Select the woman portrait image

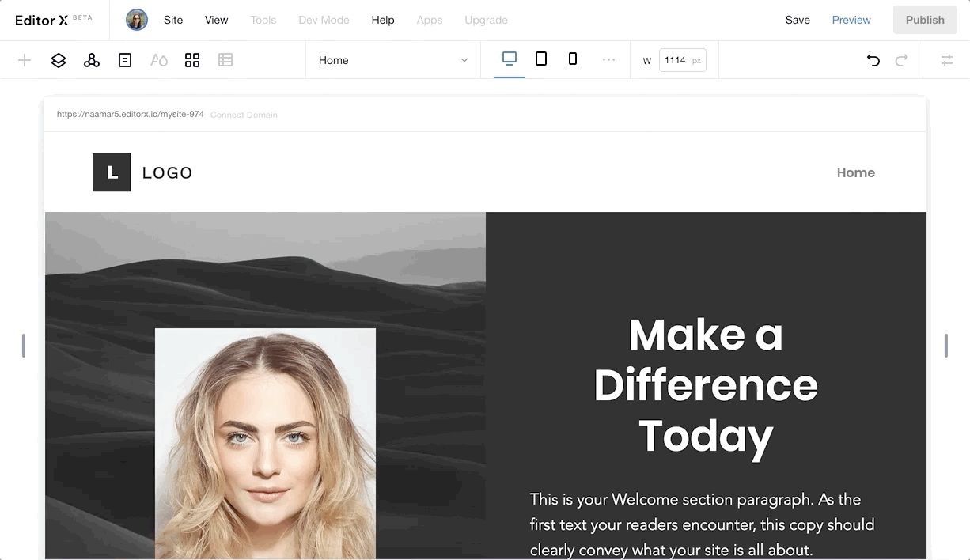(265, 444)
